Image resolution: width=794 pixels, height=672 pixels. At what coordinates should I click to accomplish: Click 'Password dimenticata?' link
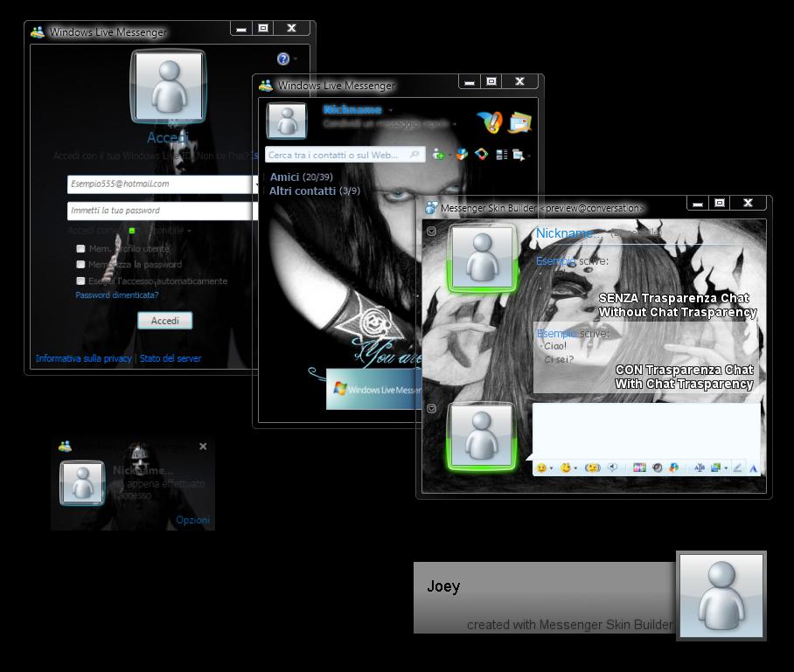coord(117,295)
